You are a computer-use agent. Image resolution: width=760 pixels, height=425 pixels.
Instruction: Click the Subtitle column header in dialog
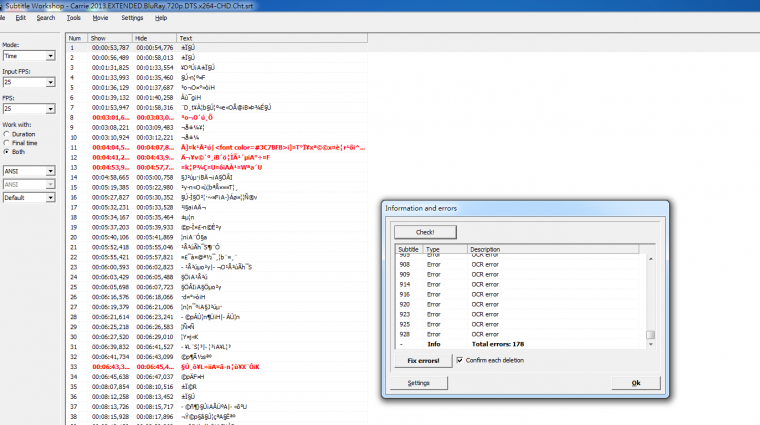409,249
